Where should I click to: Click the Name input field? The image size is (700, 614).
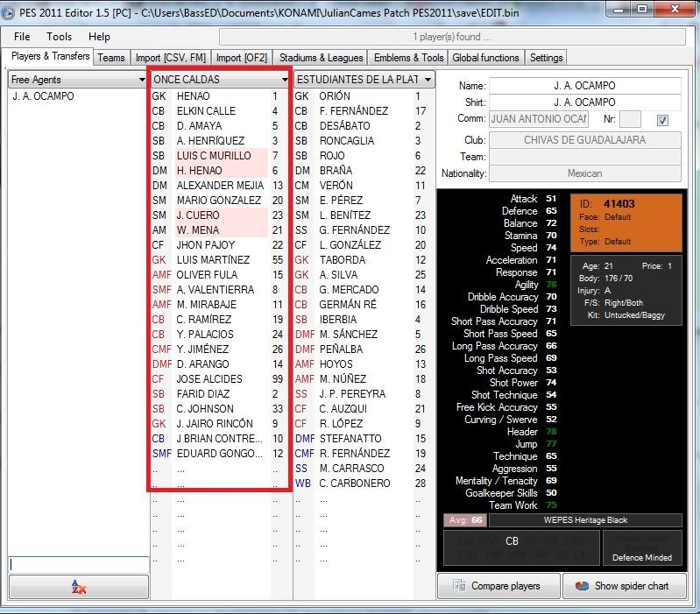tap(585, 86)
